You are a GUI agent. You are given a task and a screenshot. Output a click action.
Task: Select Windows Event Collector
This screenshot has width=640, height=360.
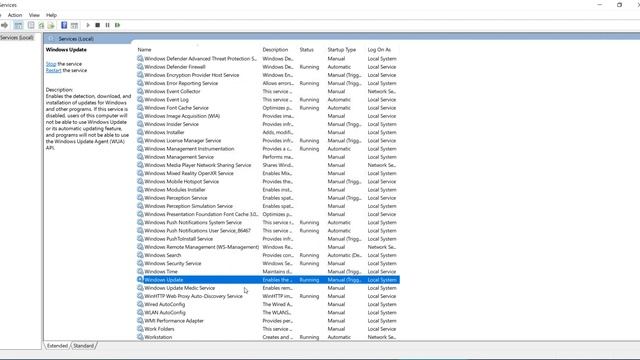(x=172, y=91)
